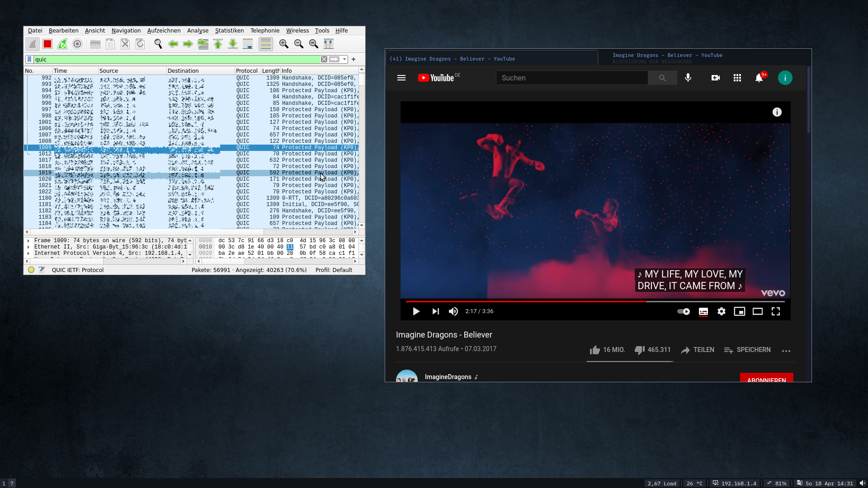Screen dimensions: 868x488
Task: Open display filter bookmark icon
Action: 29,59
